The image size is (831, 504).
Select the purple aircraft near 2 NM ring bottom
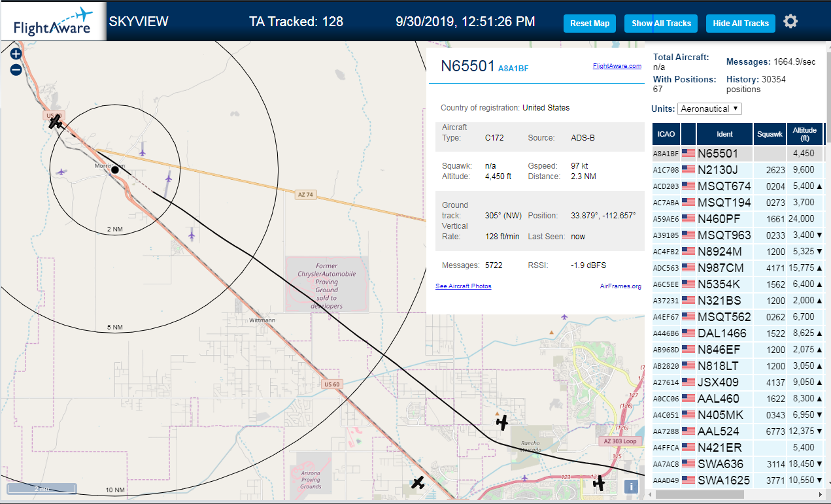pos(192,233)
